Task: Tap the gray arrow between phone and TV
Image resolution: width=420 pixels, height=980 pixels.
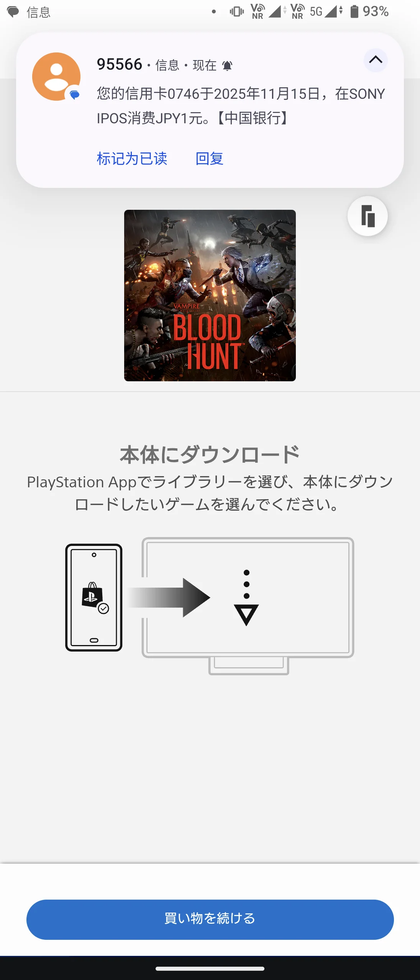Action: (x=169, y=598)
